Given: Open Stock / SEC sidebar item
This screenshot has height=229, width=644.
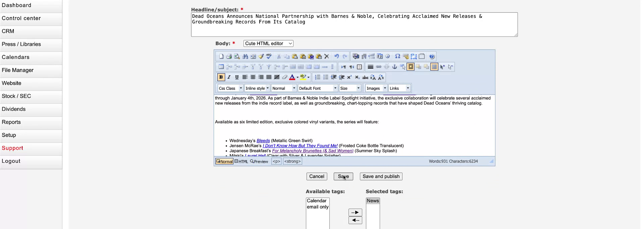Looking at the screenshot, I should pos(31,96).
